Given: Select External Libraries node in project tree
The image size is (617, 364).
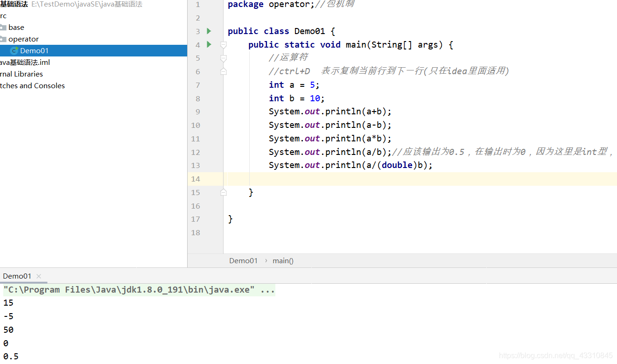Looking at the screenshot, I should 21,74.
